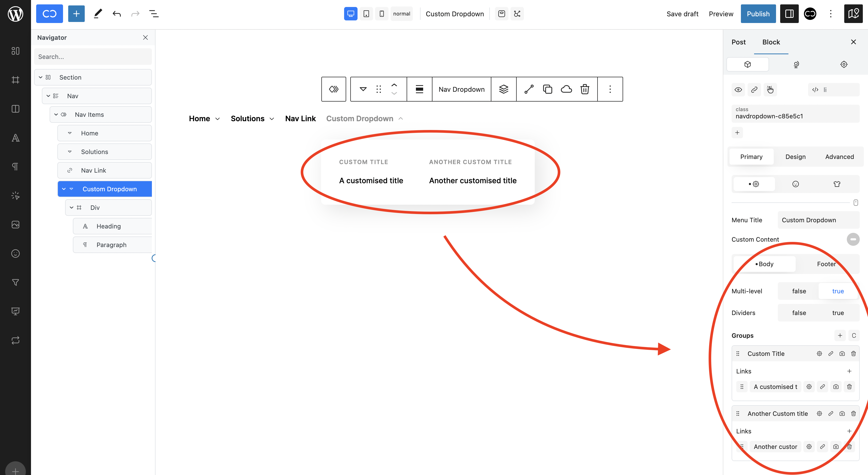868x475 pixels.
Task: Add a new group with plus icon
Action: pos(840,335)
